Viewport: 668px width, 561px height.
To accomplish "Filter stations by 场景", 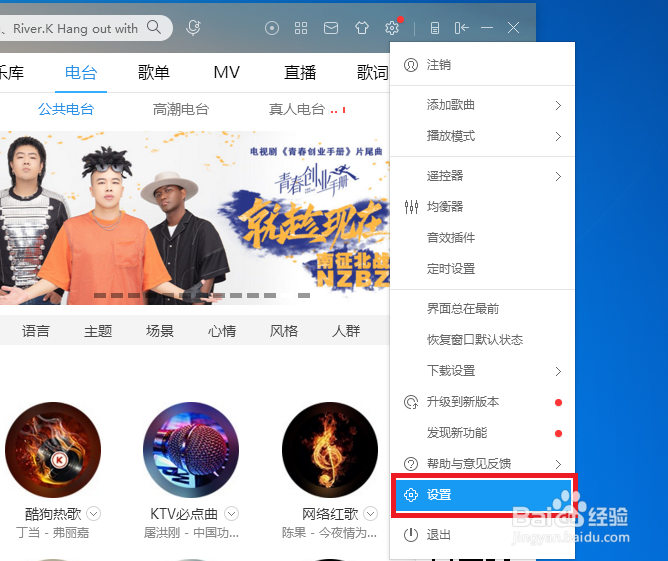I will click(160, 331).
